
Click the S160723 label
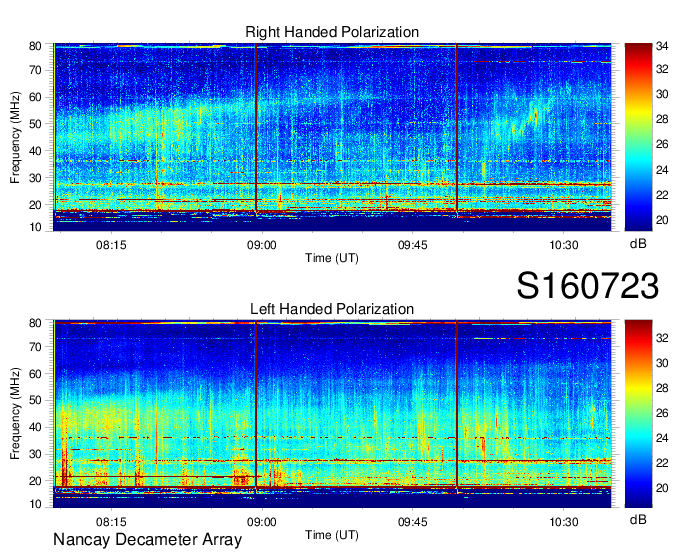coord(588,286)
